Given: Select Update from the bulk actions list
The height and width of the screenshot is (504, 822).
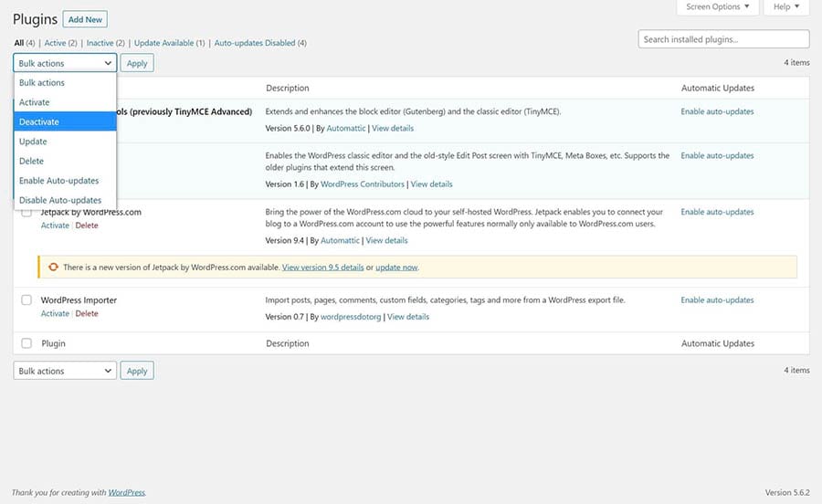Looking at the screenshot, I should pyautogui.click(x=33, y=142).
